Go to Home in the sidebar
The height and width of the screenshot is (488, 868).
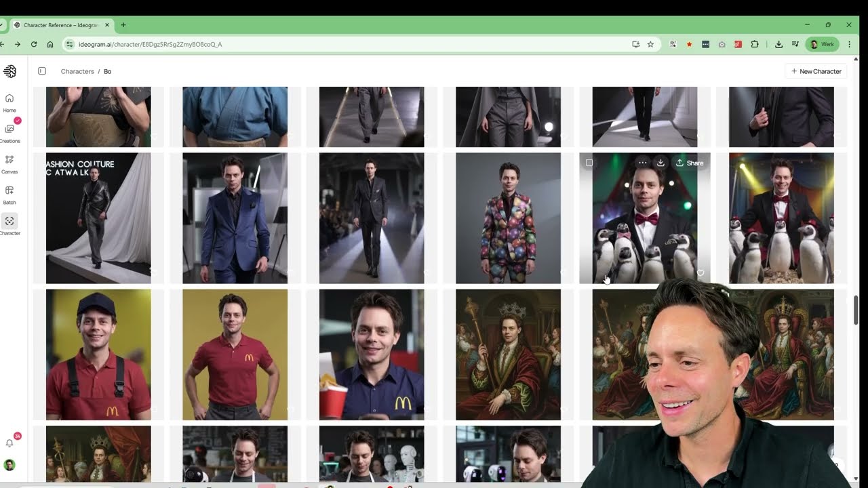click(x=9, y=102)
